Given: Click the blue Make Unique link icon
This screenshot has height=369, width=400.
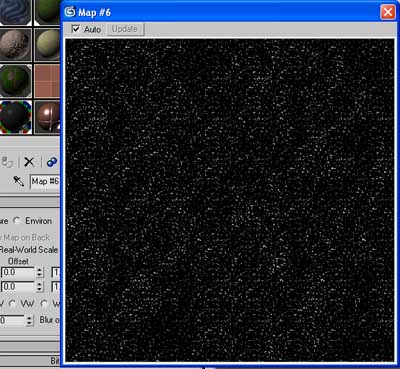Looking at the screenshot, I should (x=52, y=162).
